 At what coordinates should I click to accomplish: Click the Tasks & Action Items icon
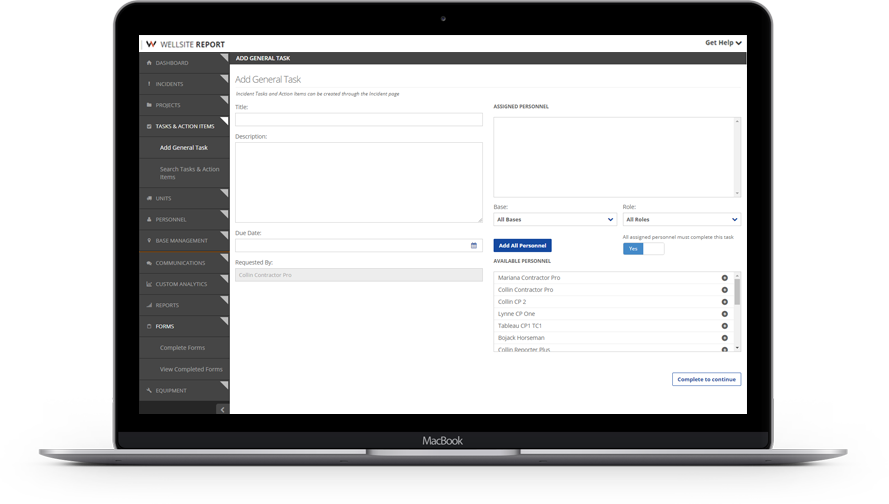149,126
